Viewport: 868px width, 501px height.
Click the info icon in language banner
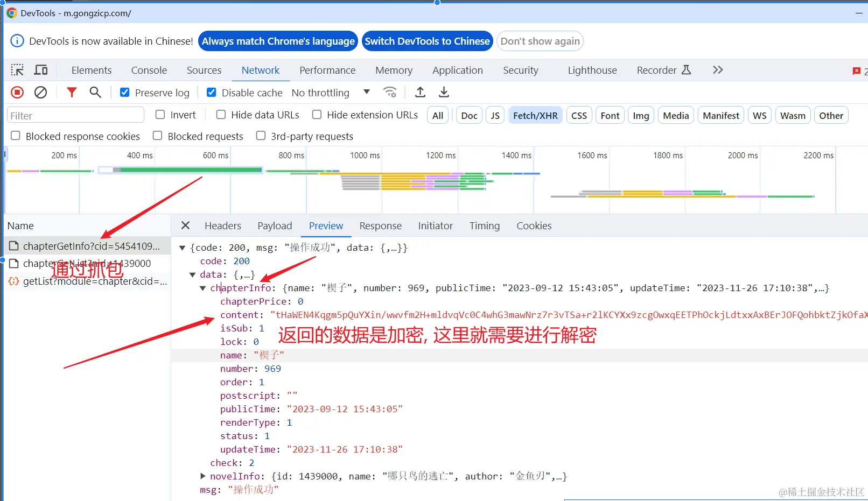click(x=17, y=41)
